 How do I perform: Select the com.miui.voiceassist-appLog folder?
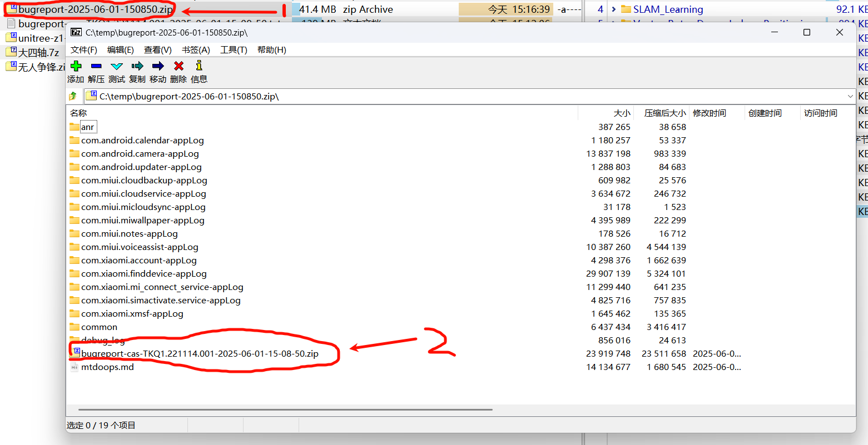(x=140, y=247)
